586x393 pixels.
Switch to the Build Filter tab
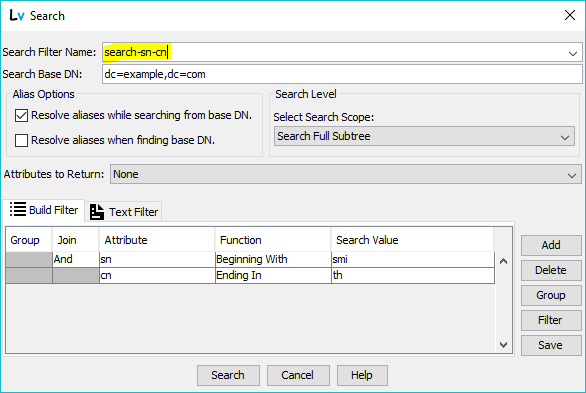click(44, 210)
